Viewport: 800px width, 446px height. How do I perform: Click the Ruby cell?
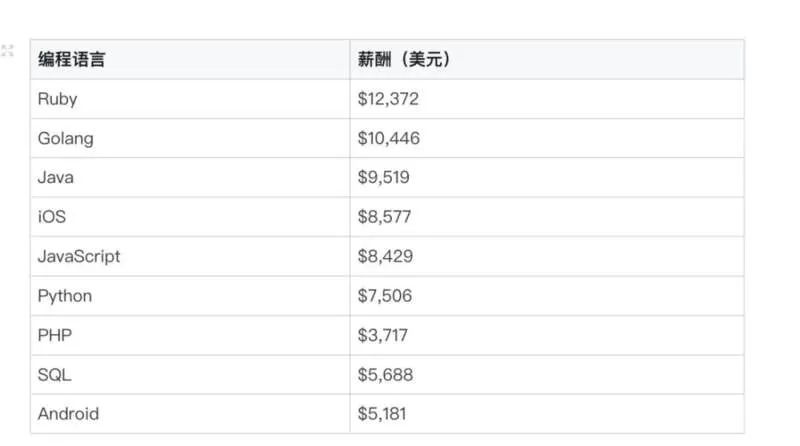tap(190, 99)
